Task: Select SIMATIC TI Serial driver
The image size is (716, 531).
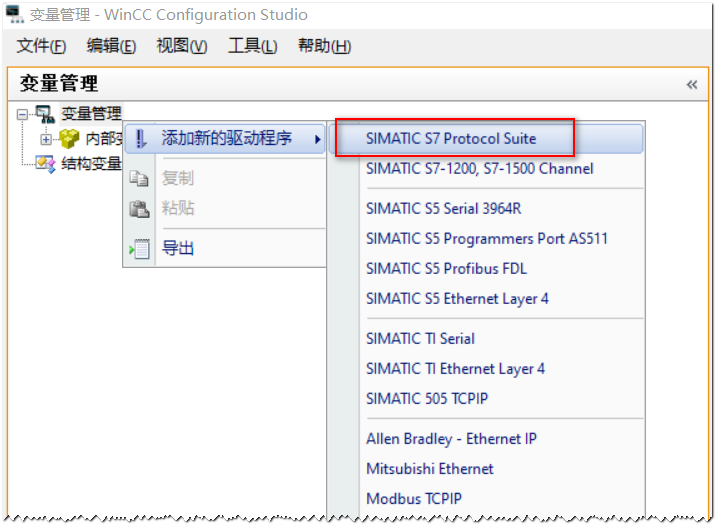Action: [420, 339]
